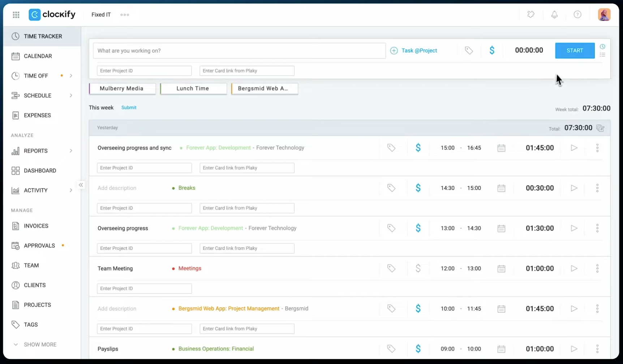Toggle billable on Overseeing progress and sync entry
This screenshot has height=364, width=623.
(x=418, y=148)
